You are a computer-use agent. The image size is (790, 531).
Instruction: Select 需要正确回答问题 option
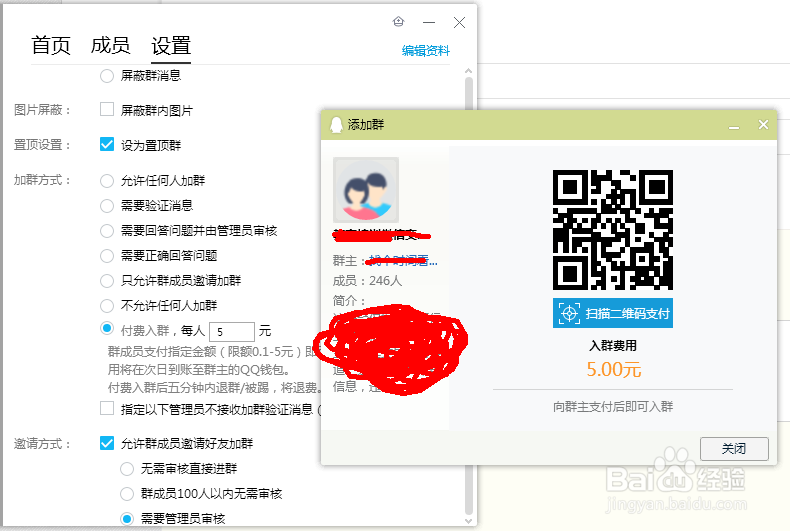[106, 255]
